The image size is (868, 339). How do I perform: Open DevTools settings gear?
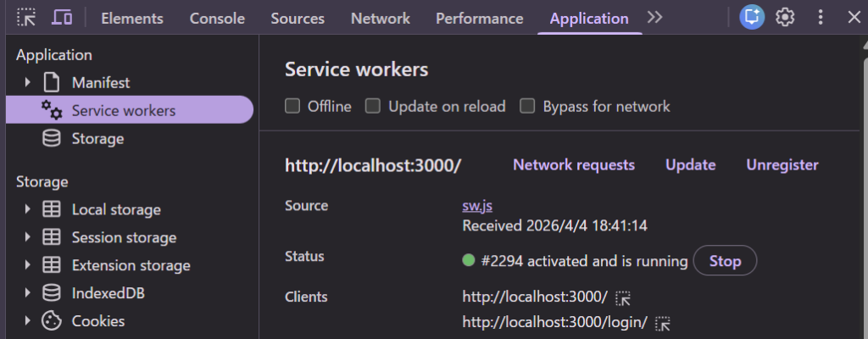coord(785,18)
